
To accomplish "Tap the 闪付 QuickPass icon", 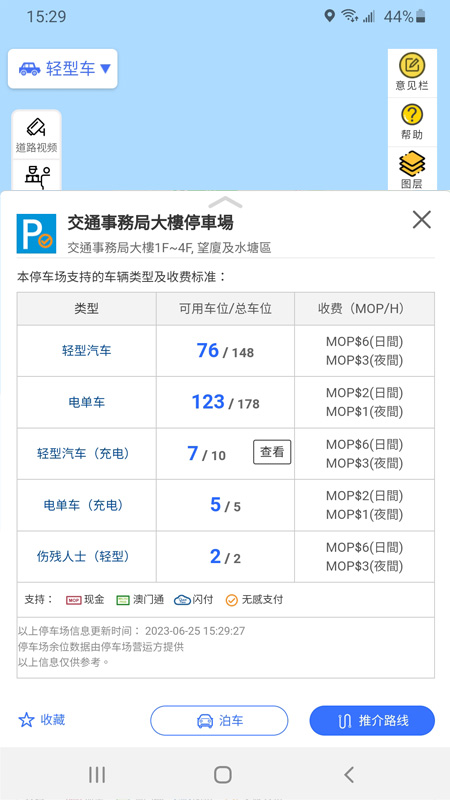I will [182, 600].
